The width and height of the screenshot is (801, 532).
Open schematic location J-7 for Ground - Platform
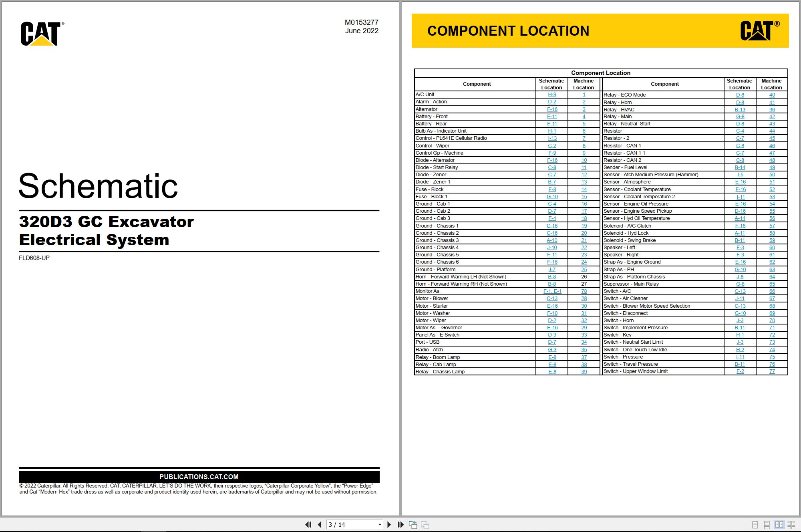click(552, 270)
